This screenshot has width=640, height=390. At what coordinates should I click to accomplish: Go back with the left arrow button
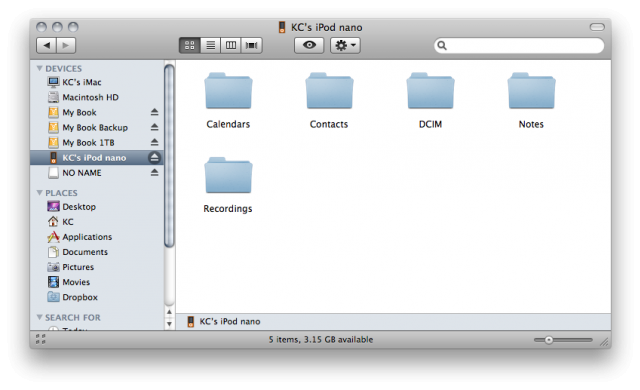46,45
